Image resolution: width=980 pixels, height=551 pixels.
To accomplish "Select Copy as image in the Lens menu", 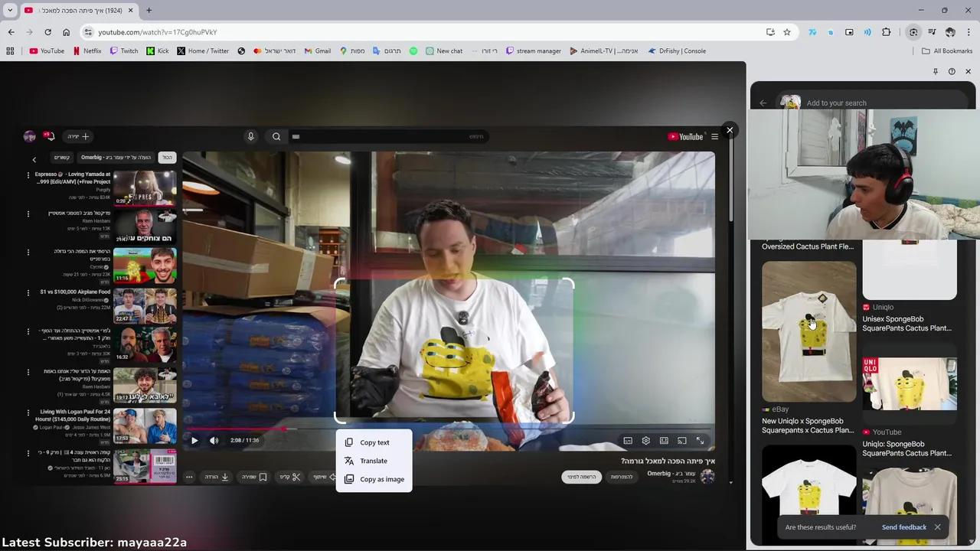I will (374, 479).
